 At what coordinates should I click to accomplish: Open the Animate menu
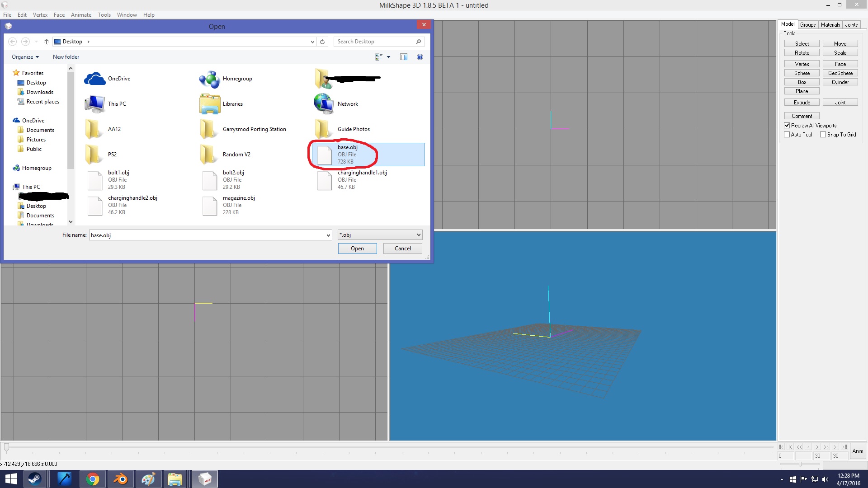pyautogui.click(x=81, y=15)
